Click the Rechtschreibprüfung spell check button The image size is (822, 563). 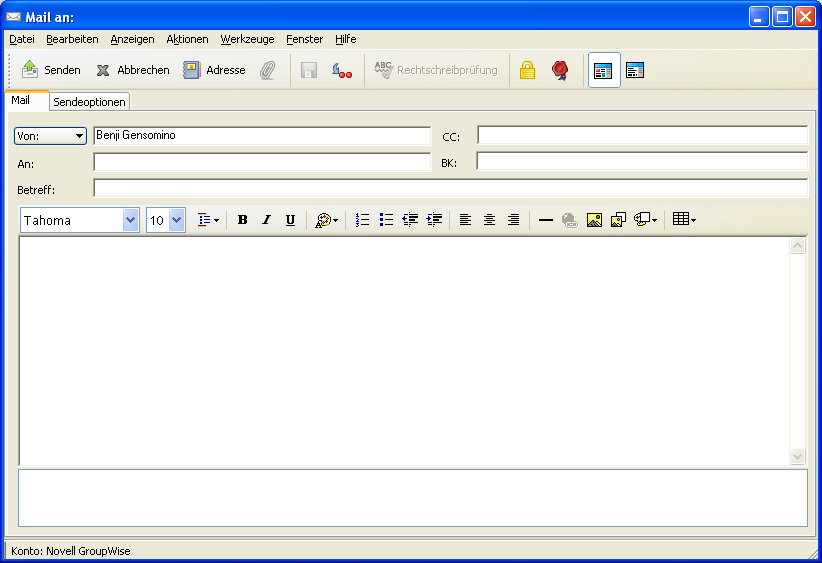click(435, 70)
